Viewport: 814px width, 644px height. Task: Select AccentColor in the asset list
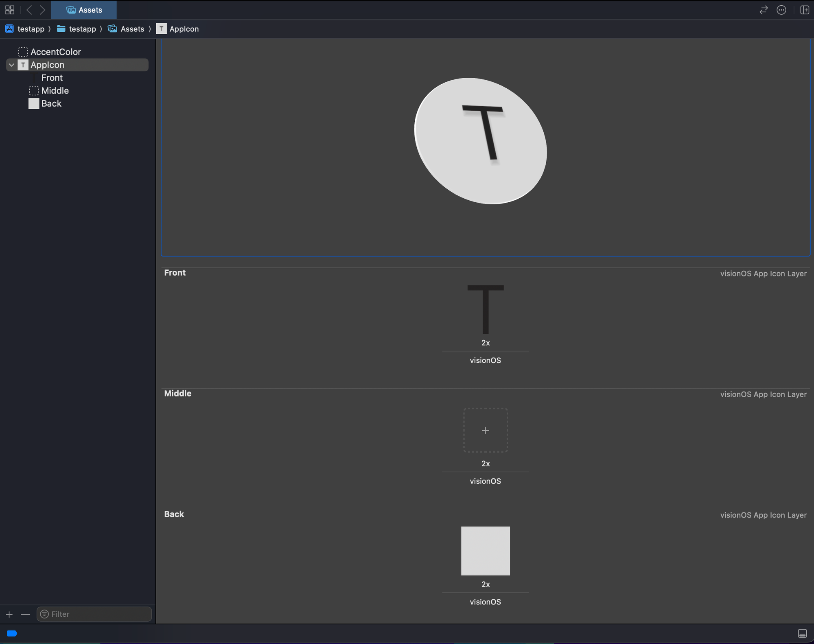(56, 52)
